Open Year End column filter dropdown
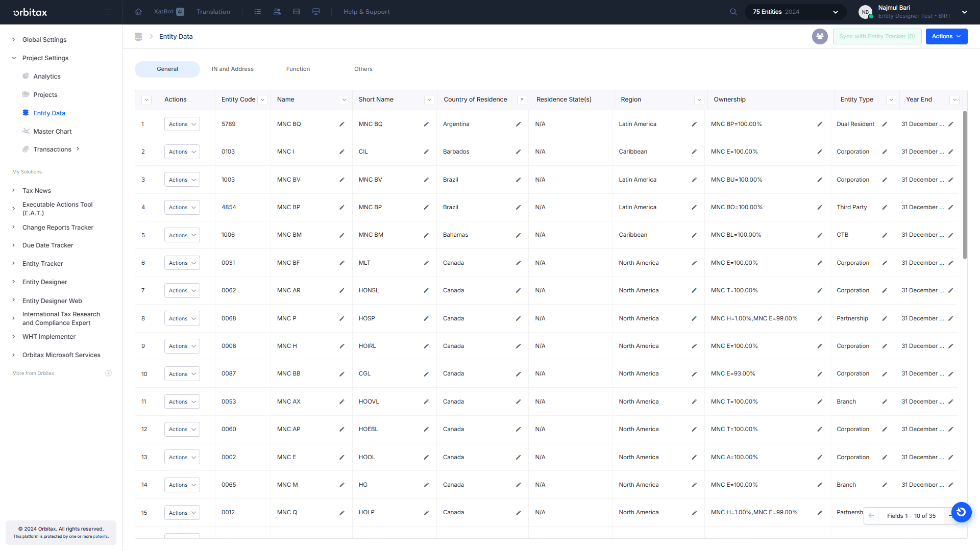Image resolution: width=980 pixels, height=551 pixels. pos(954,100)
